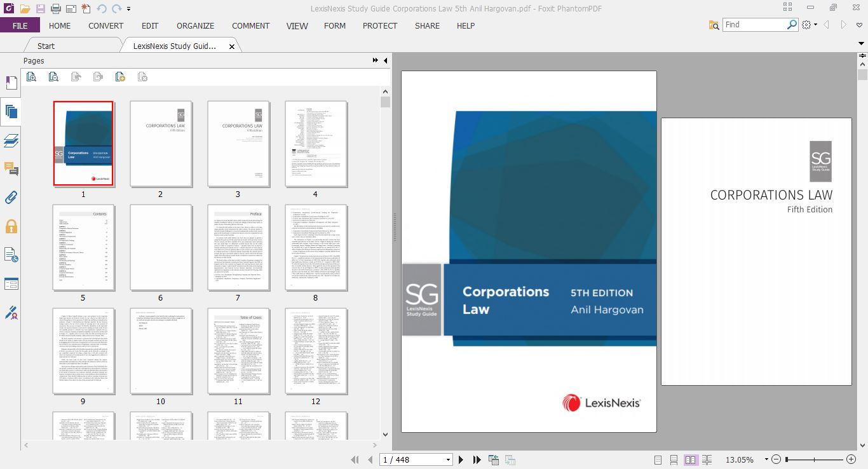Open the EDIT ribbon tab
Viewport: 868px width, 469px height.
(x=150, y=25)
